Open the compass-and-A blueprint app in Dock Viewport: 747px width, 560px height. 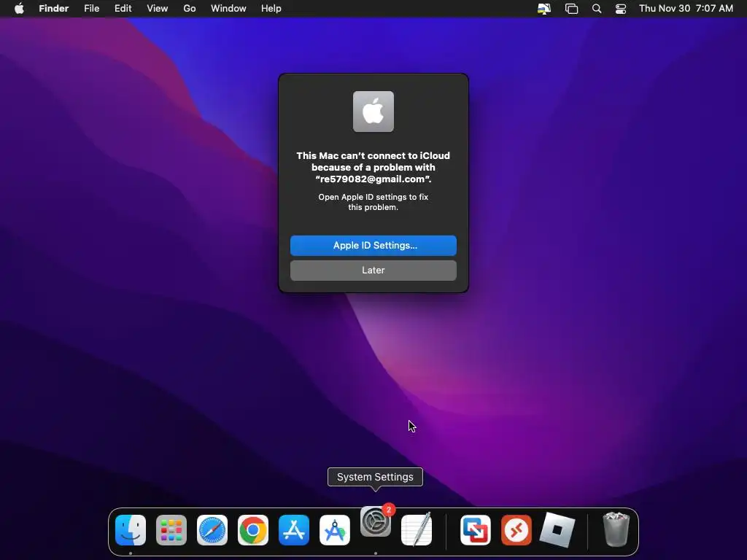tap(335, 530)
